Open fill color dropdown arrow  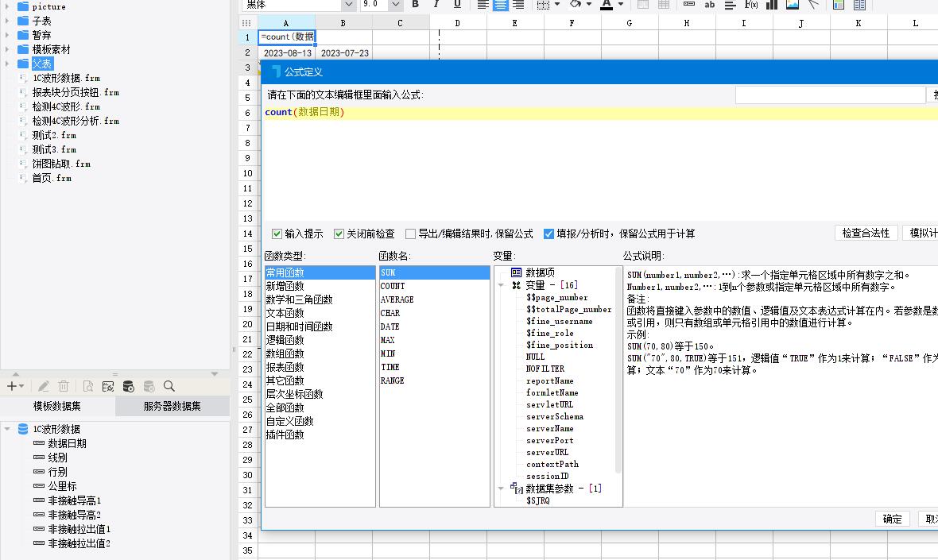click(x=589, y=5)
